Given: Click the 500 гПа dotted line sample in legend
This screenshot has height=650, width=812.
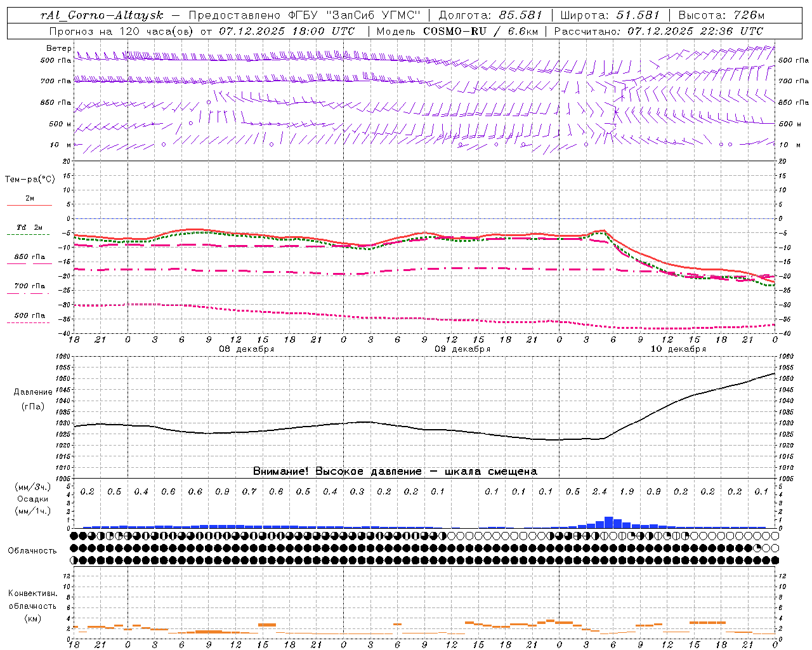Looking at the screenshot, I should point(29,323).
